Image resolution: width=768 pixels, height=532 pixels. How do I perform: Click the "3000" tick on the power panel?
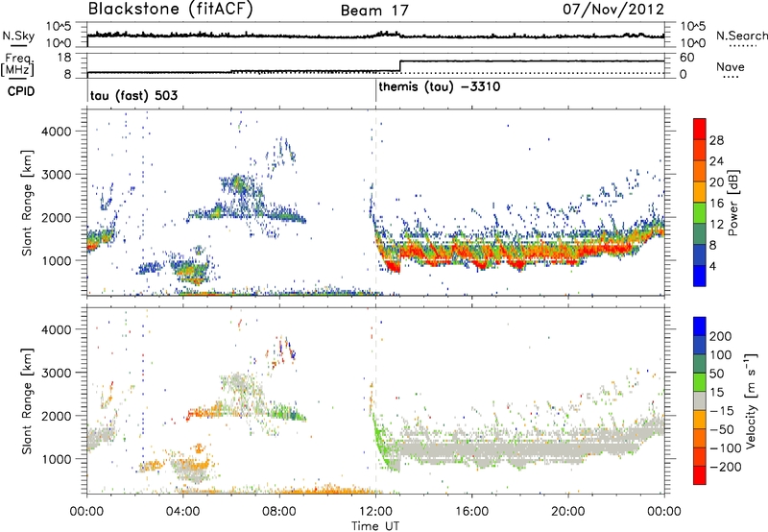[56, 175]
